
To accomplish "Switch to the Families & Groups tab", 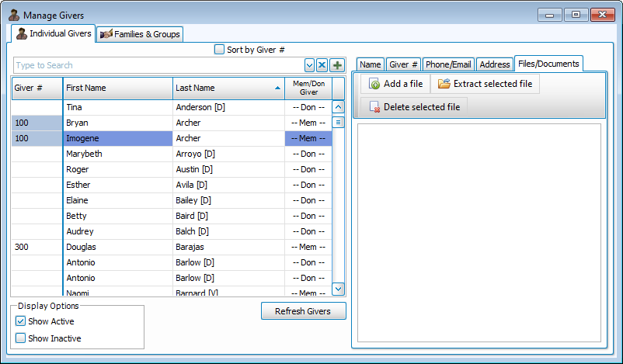I will click(x=140, y=34).
